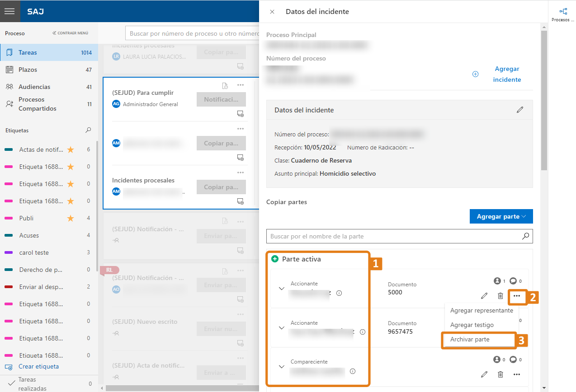Click Asunto principal Homicidio selectivo text

(x=347, y=173)
